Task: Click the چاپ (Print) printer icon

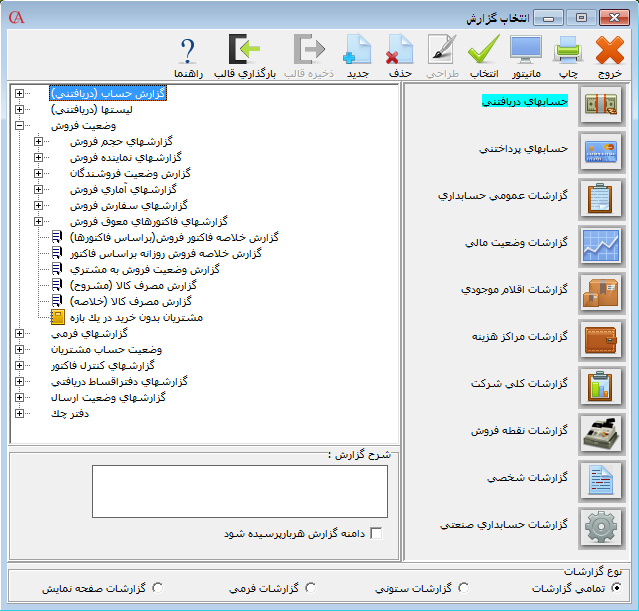Action: (568, 50)
